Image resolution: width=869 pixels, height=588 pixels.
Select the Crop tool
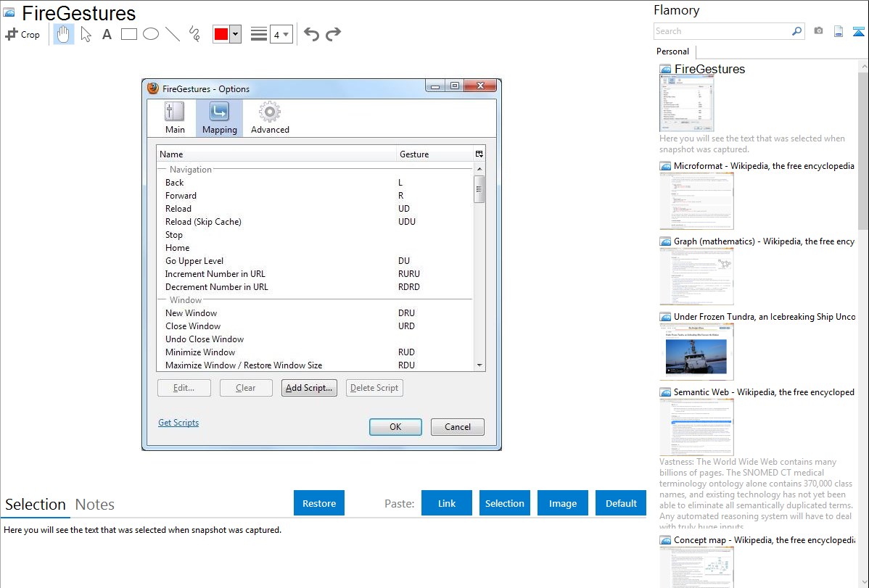pyautogui.click(x=22, y=34)
